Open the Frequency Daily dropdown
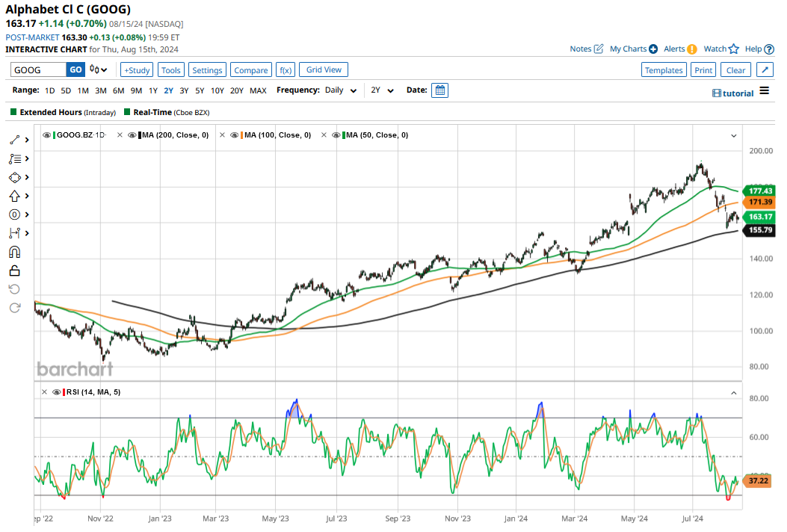This screenshot has height=532, width=787. point(340,90)
